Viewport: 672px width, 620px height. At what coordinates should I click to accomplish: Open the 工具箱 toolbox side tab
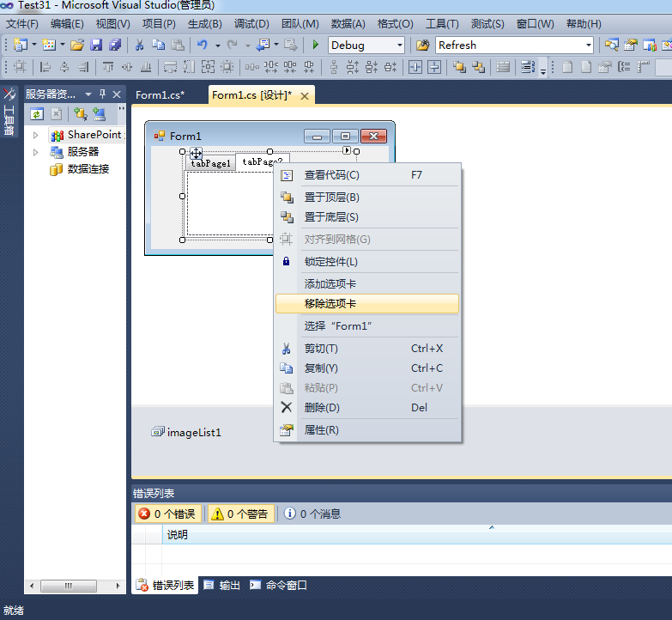pos(9,112)
